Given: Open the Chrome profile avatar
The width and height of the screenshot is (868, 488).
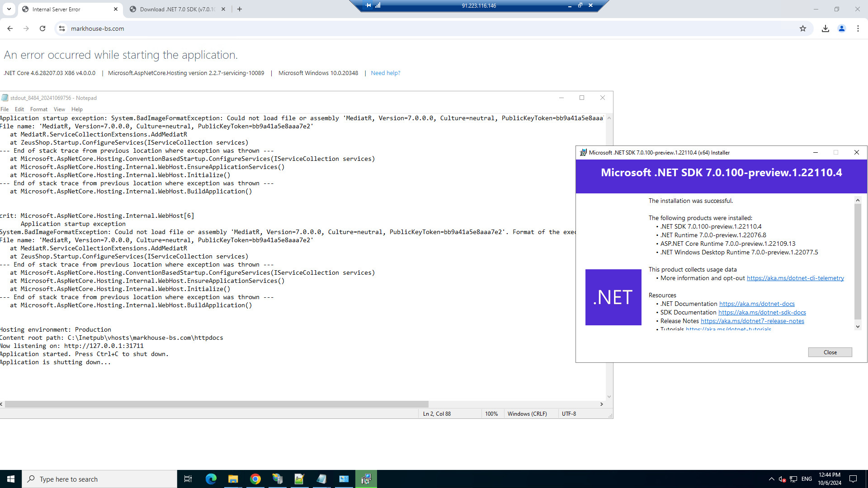Looking at the screenshot, I should [842, 28].
